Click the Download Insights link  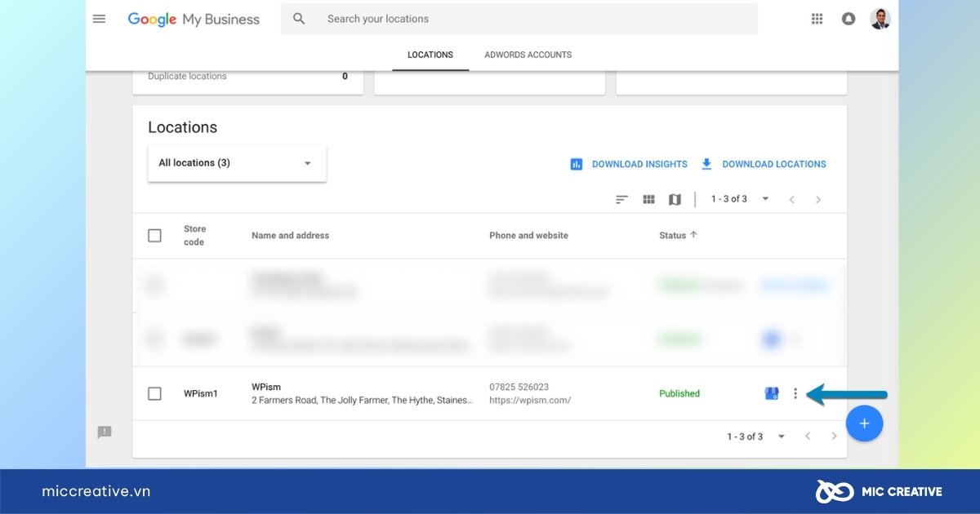pyautogui.click(x=639, y=164)
